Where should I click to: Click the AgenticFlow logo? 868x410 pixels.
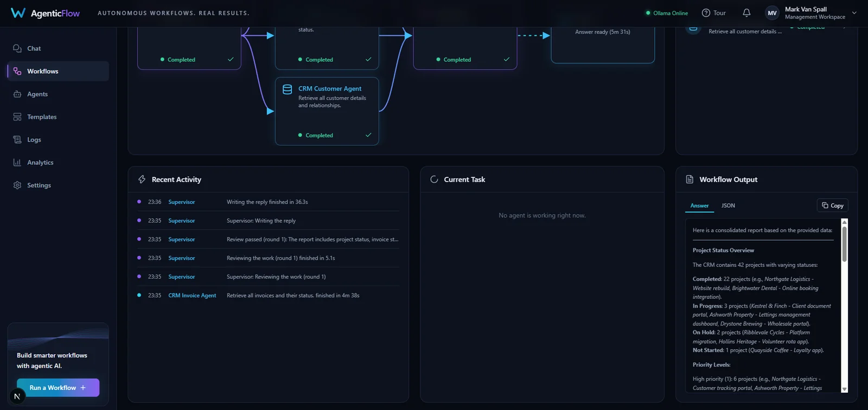click(45, 13)
